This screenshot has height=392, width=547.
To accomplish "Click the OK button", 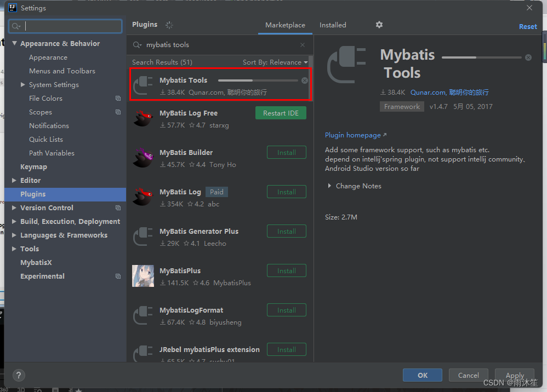I will coord(423,375).
